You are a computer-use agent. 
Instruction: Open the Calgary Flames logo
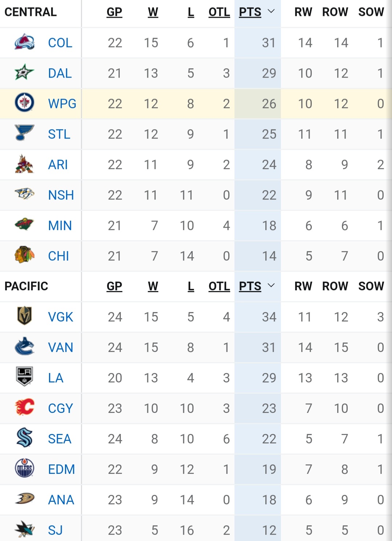coord(24,407)
